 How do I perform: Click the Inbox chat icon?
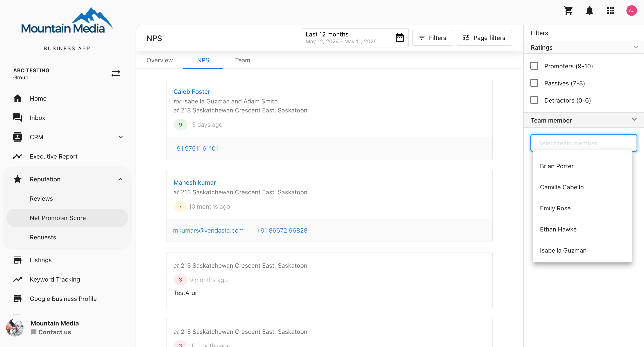[18, 118]
